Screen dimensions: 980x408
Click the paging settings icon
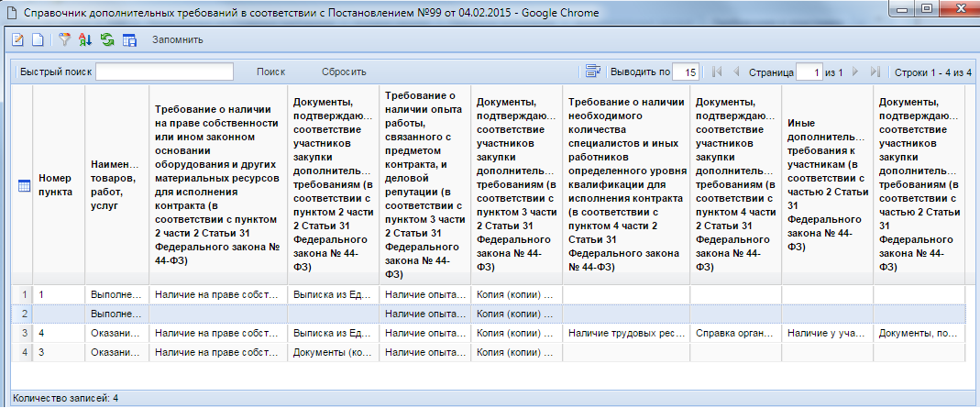[x=592, y=72]
